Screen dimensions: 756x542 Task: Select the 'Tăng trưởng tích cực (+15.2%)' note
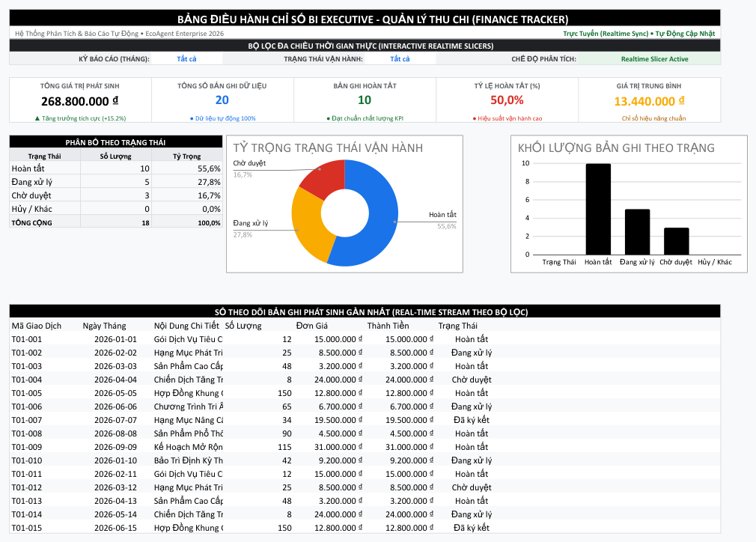tap(80, 118)
